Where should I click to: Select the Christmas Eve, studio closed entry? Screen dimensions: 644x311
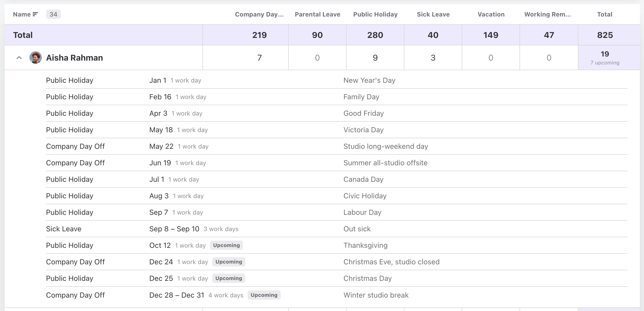[x=337, y=262]
